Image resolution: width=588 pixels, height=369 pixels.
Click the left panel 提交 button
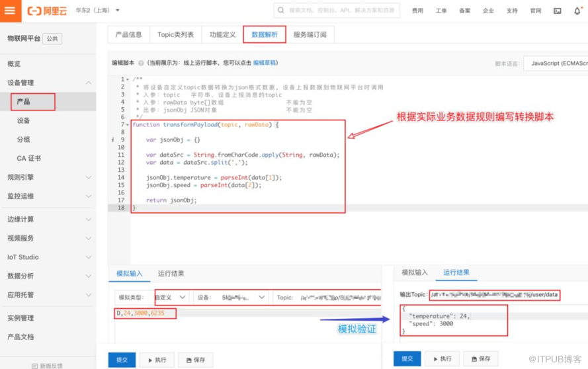click(x=122, y=360)
